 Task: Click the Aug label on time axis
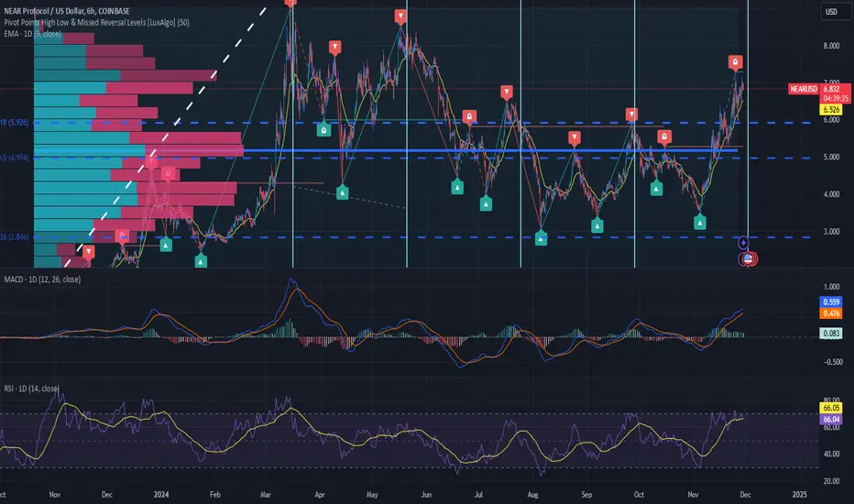(532, 495)
